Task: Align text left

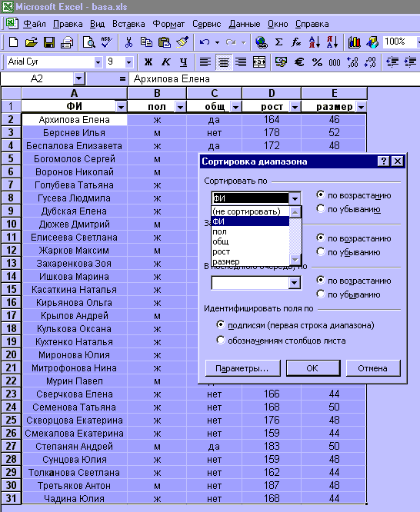Action: [x=205, y=62]
